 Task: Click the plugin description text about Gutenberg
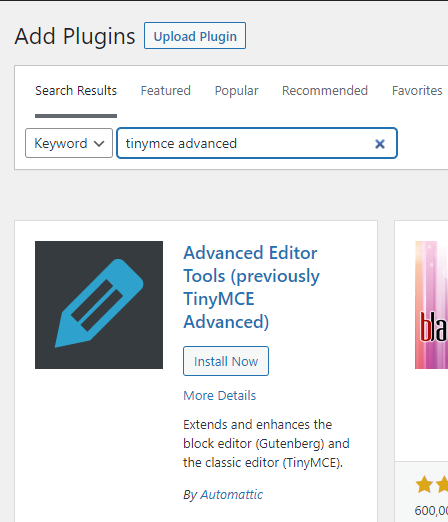pyautogui.click(x=266, y=444)
